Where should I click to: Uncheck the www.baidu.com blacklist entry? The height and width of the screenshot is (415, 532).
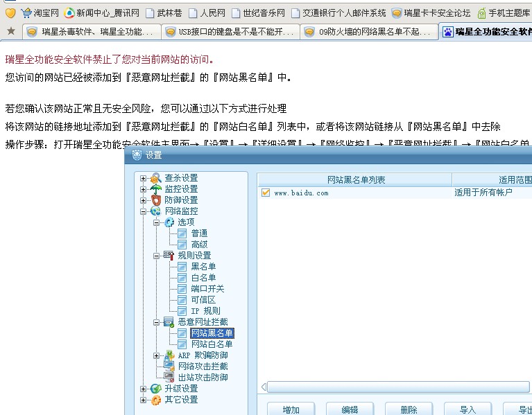tap(266, 193)
